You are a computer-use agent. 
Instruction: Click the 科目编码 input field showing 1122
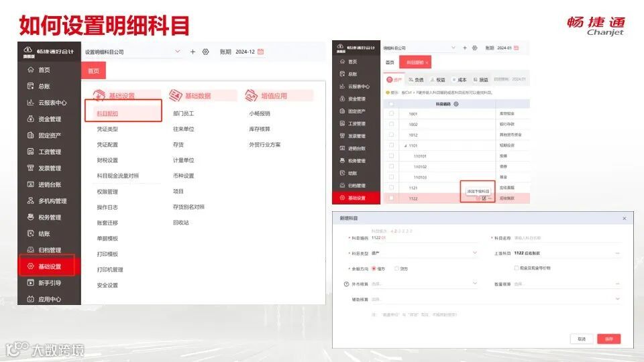coord(424,238)
